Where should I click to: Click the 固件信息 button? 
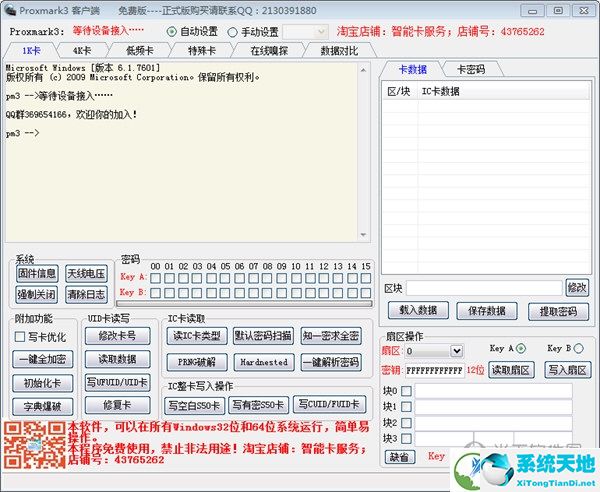(x=37, y=273)
